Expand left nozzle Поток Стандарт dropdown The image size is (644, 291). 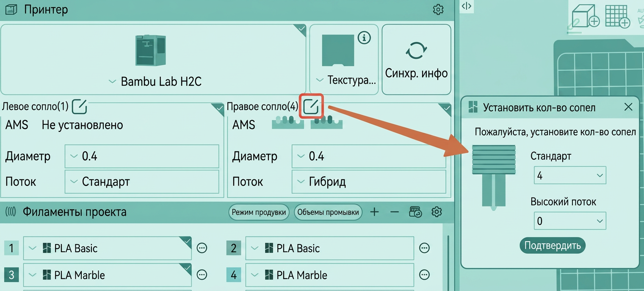tap(142, 182)
